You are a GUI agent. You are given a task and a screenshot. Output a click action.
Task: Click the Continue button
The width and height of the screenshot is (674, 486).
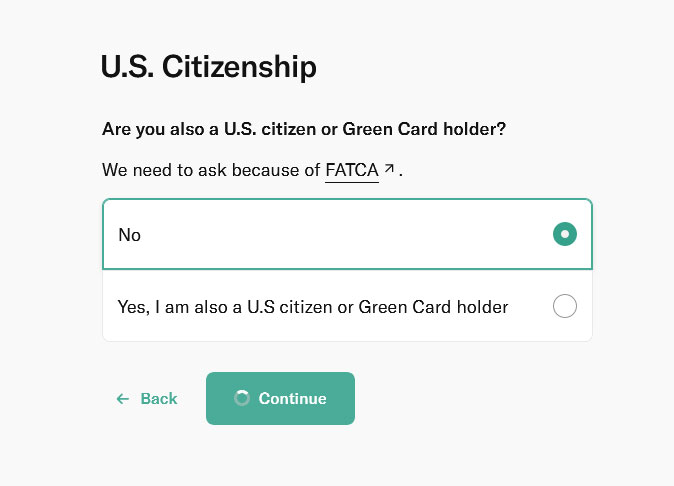[x=280, y=398]
